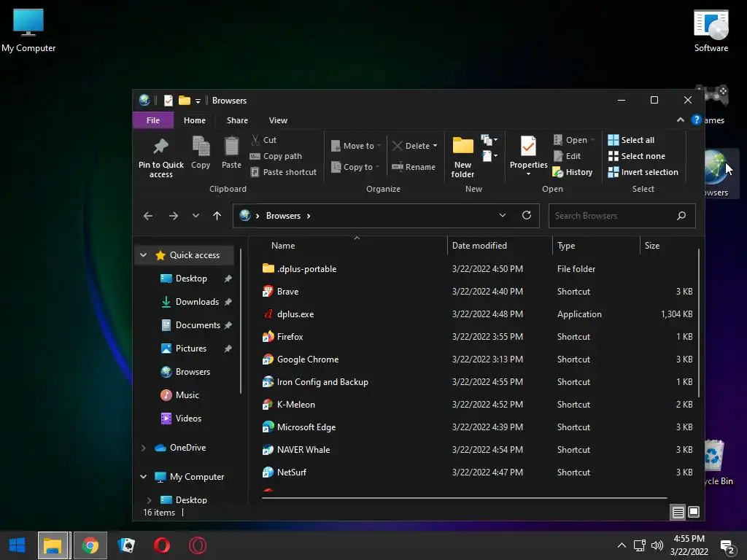Select Downloads in Quick access
This screenshot has height=560, width=747.
[197, 302]
